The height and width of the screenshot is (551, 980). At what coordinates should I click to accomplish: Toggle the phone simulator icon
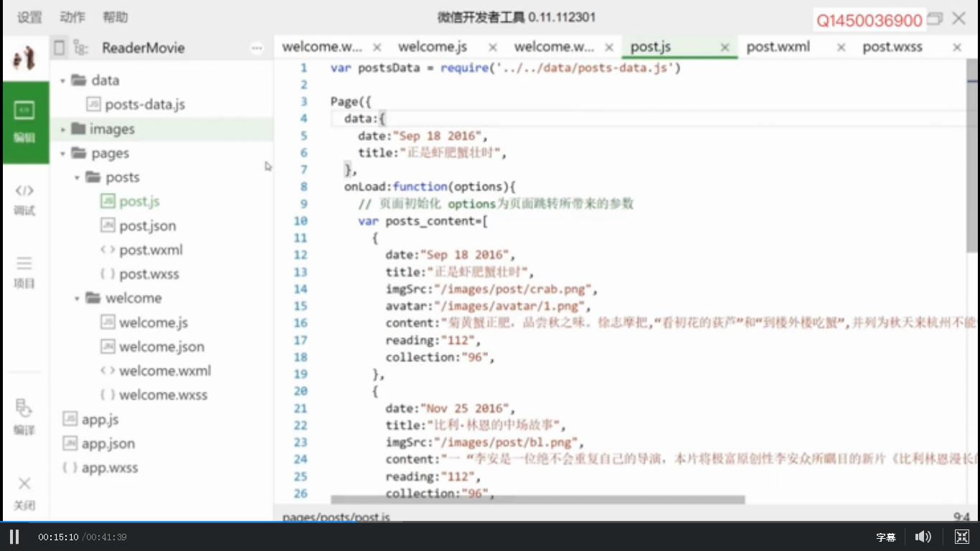click(60, 48)
